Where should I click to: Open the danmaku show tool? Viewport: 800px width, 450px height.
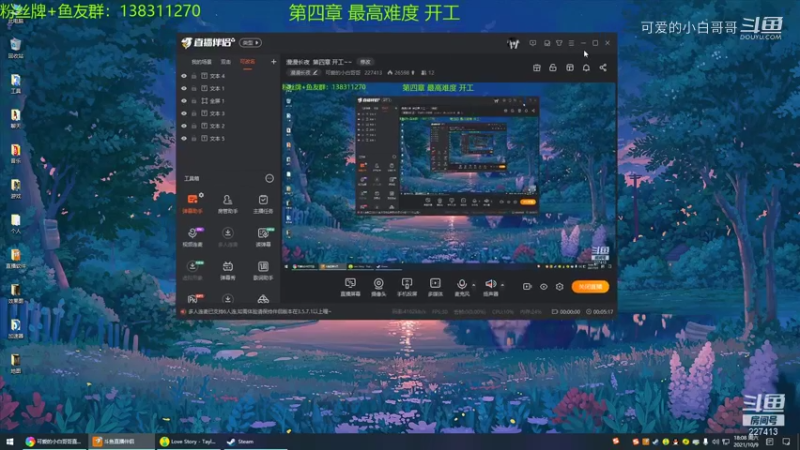tap(228, 270)
